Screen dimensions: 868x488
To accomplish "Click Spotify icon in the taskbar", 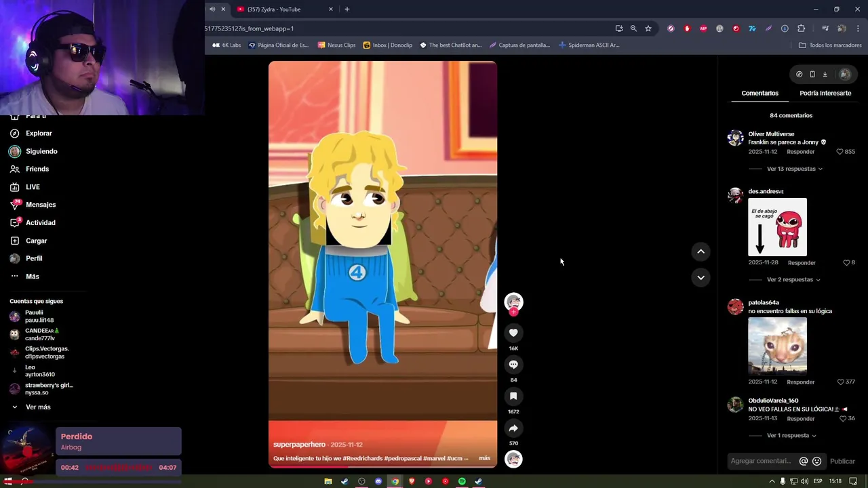I will coord(462,481).
